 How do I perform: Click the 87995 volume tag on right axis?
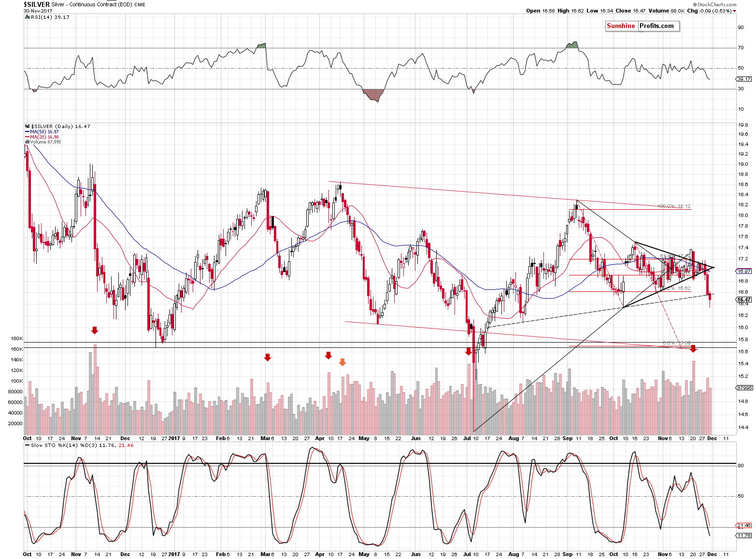744,387
